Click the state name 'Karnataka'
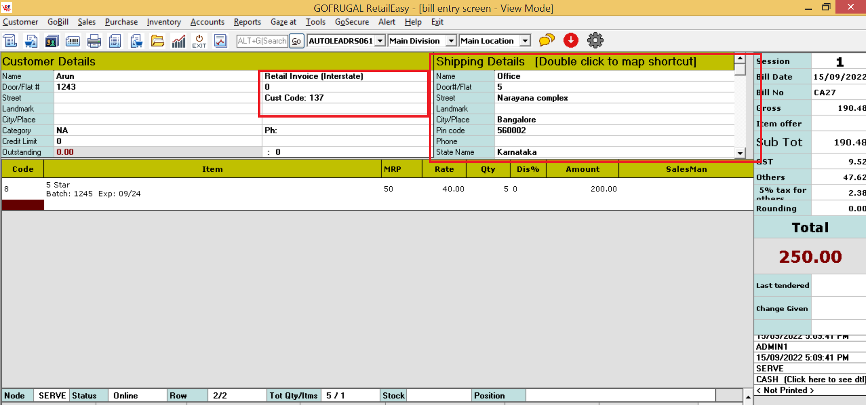Screen dimensions: 868x406 point(517,152)
